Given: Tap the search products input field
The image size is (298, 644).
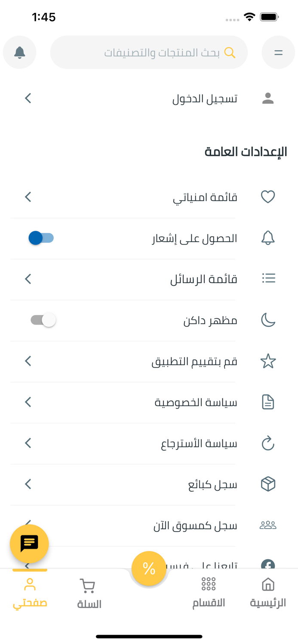Looking at the screenshot, I should coord(149,52).
